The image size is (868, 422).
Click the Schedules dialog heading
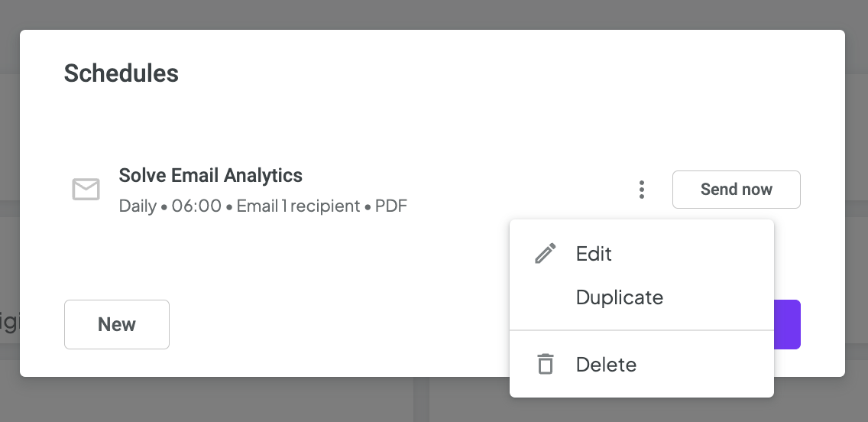(x=121, y=73)
